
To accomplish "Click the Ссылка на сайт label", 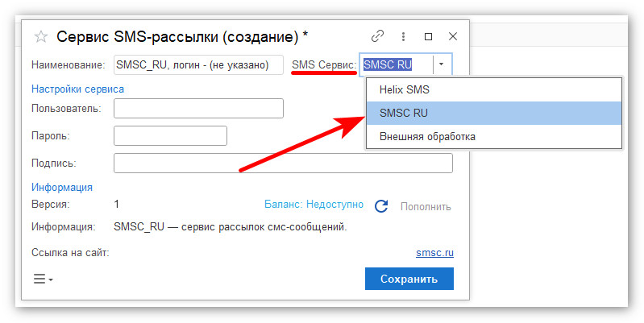I will 70,252.
